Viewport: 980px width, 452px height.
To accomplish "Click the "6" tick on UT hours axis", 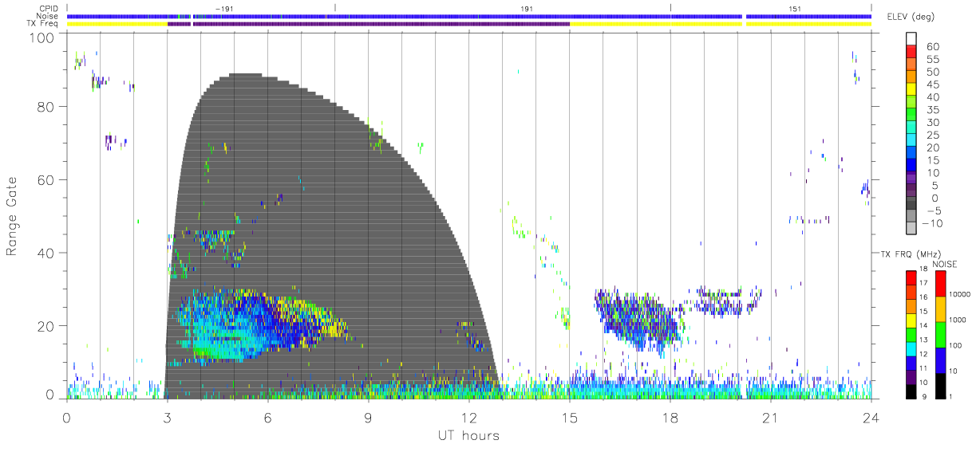I will pyautogui.click(x=267, y=417).
